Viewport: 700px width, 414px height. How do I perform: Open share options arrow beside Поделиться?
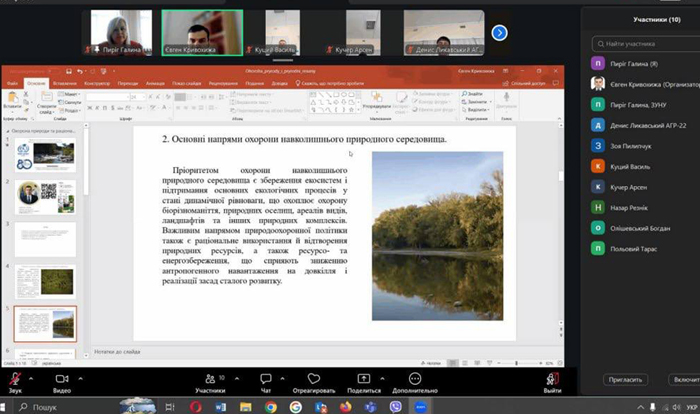point(382,379)
